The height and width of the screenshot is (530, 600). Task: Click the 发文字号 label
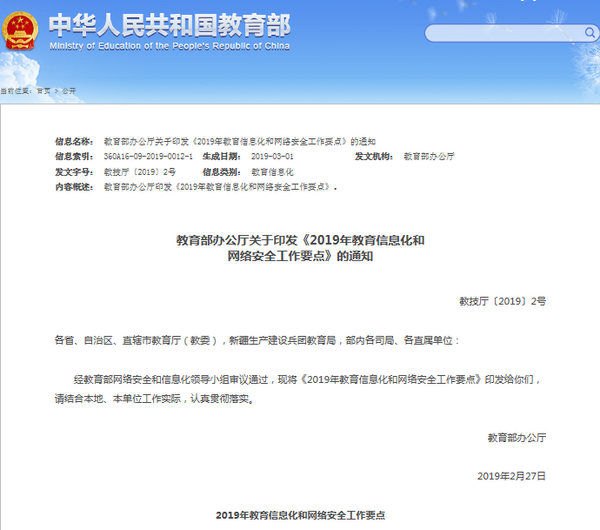(x=74, y=172)
